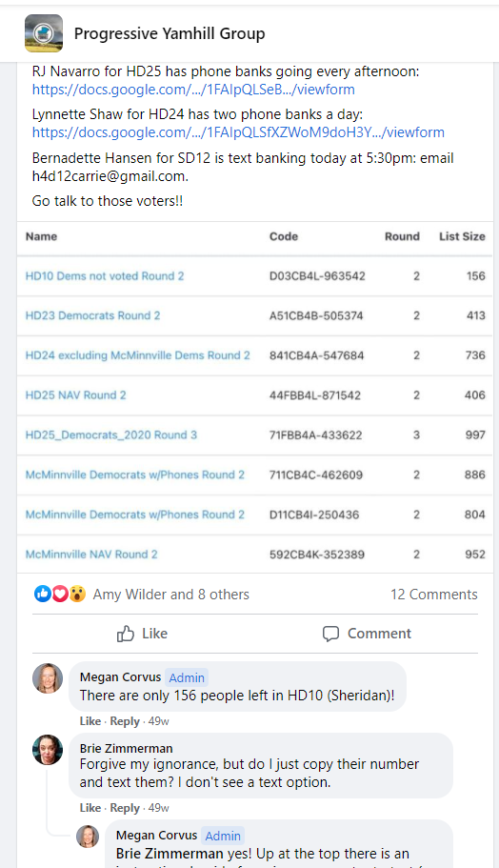Click the thumbs-up Like reaction icon
The height and width of the screenshot is (868, 499).
point(42,595)
